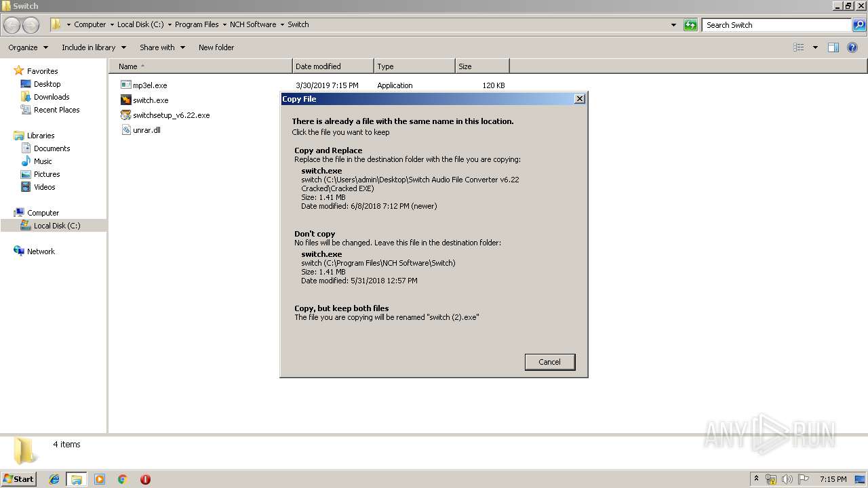The image size is (868, 488).
Task: Click the taskbar clock showing 7:15 PM
Action: [x=833, y=479]
